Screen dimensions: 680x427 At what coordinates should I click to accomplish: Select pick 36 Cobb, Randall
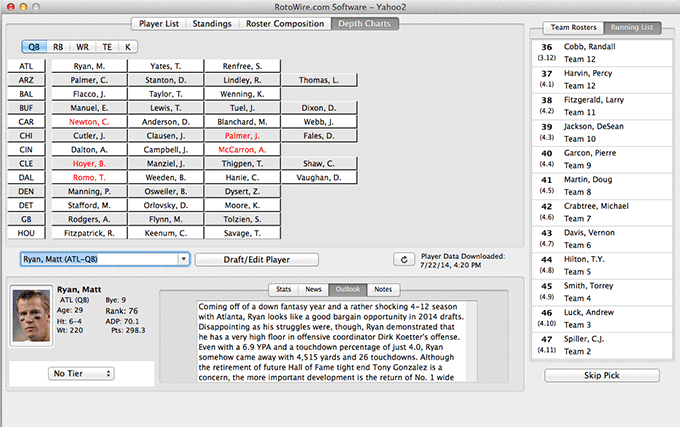(602, 53)
